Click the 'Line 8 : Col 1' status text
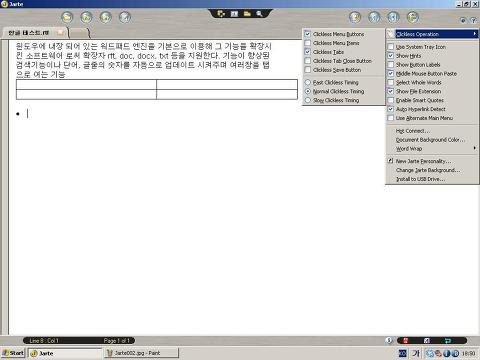The width and height of the screenshot is (480, 360). coord(44,340)
